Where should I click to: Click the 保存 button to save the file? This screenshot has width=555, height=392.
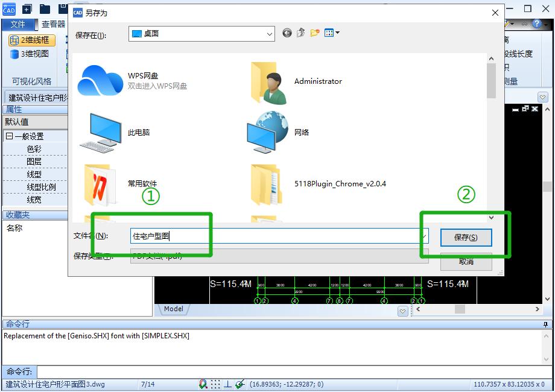tap(466, 237)
